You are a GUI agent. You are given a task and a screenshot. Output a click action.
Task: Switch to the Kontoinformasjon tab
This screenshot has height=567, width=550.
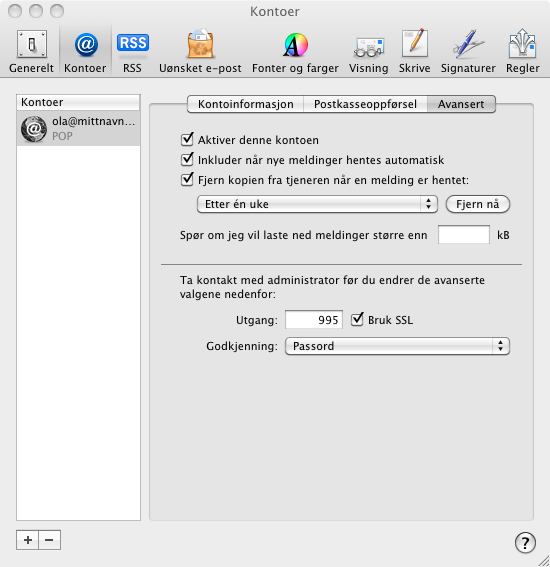[x=246, y=104]
